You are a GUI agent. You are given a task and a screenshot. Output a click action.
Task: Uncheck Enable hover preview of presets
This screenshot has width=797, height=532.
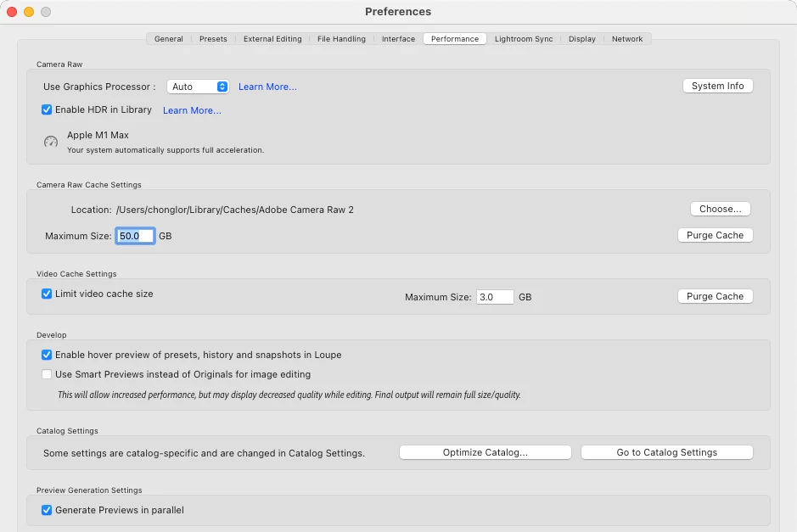pos(46,355)
